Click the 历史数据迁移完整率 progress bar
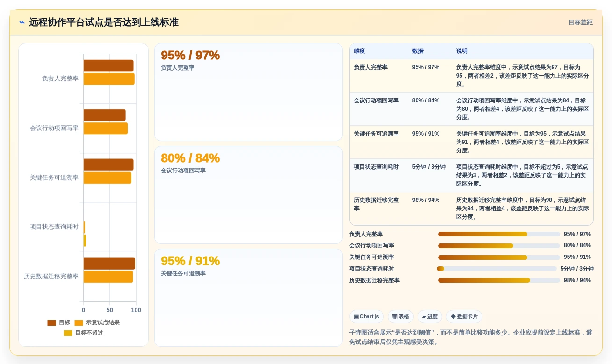Image resolution: width=612 pixels, height=364 pixels. pyautogui.click(x=499, y=280)
